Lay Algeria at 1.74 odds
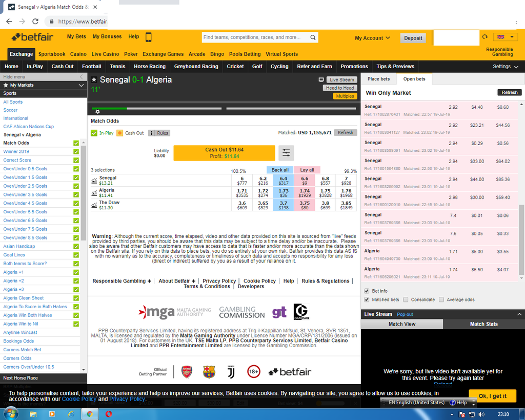The height and width of the screenshot is (420, 525). point(305,193)
